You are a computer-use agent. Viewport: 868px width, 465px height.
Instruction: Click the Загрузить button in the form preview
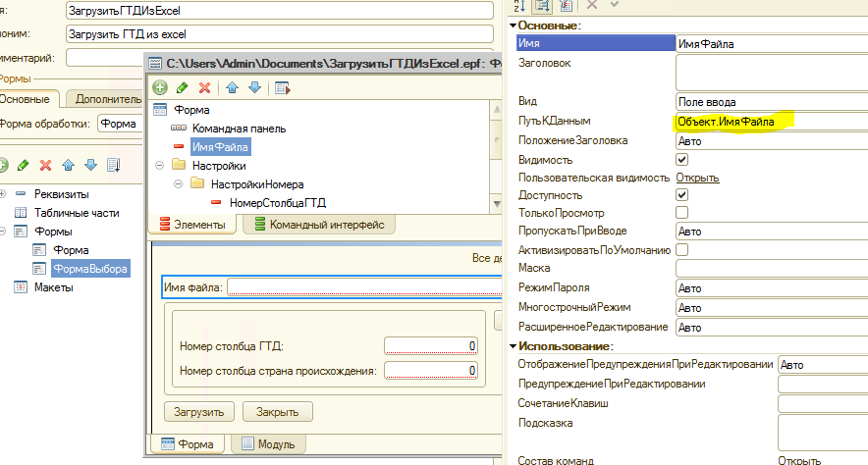coord(199,412)
